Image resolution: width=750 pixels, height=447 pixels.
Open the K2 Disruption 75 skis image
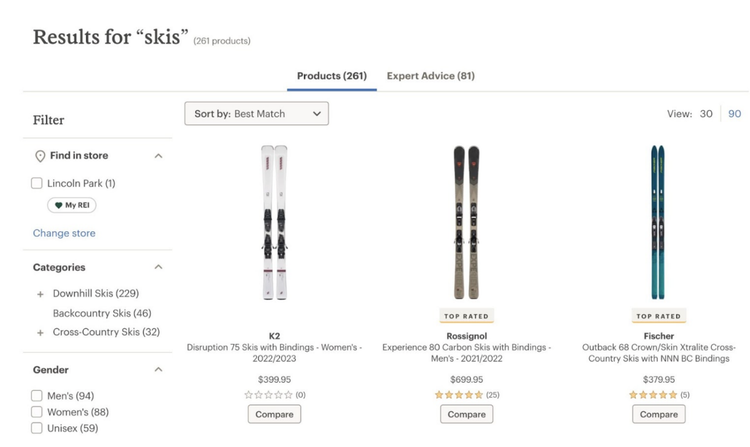tap(274, 222)
